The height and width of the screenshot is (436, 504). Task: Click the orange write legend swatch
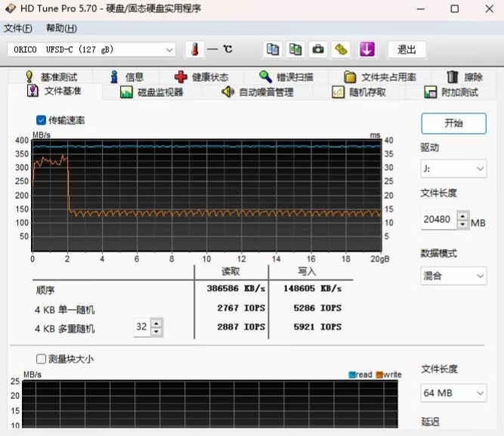379,375
